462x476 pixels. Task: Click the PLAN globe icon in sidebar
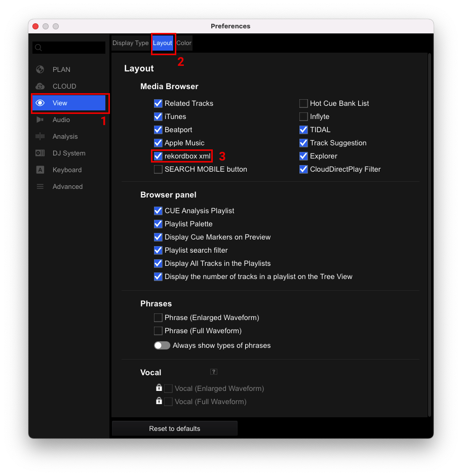pos(40,69)
